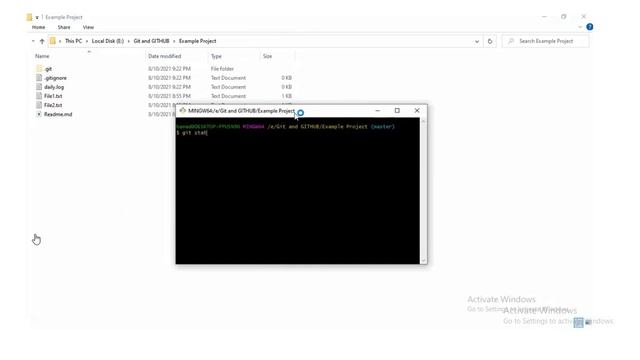
Task: Select the File2.txt file icon
Action: (x=39, y=105)
